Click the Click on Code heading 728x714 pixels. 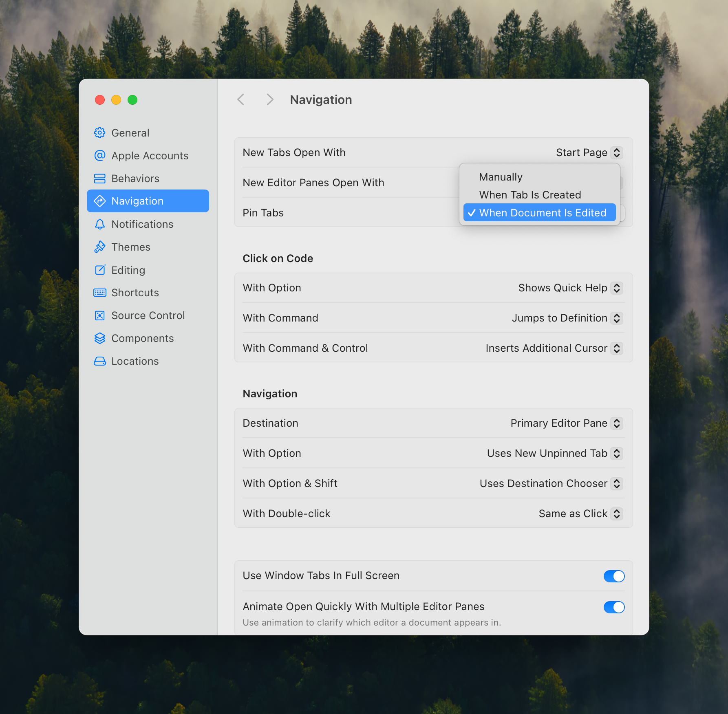pos(278,258)
